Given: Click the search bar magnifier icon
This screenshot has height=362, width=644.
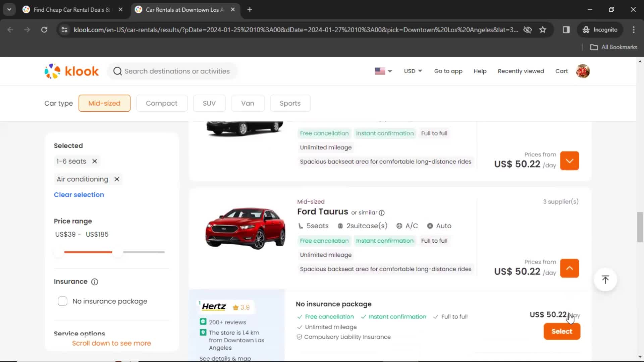Looking at the screenshot, I should [117, 71].
